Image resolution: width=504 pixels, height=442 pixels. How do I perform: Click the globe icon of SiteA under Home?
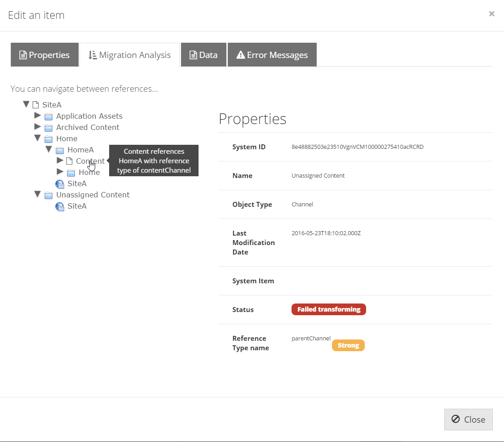tap(60, 184)
